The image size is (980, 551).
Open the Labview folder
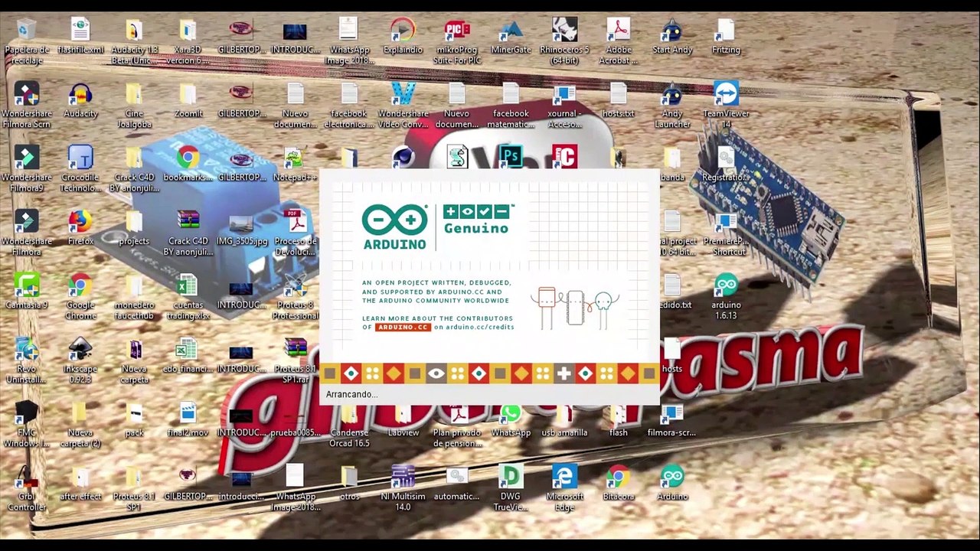pos(403,421)
